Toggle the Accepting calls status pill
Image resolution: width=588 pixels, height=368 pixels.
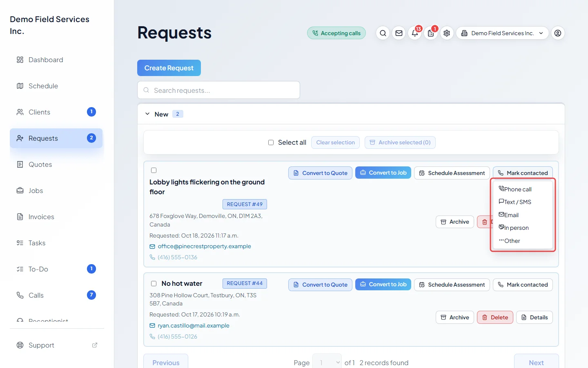(x=336, y=33)
